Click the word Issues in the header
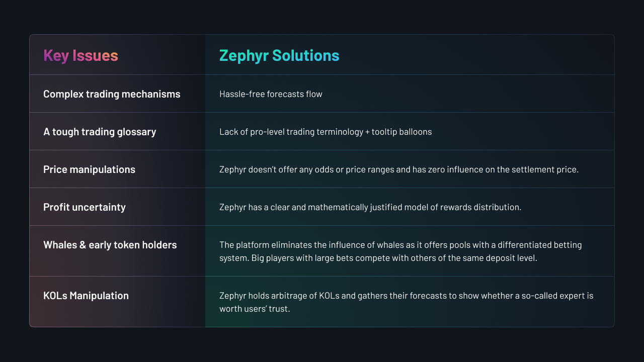 [x=95, y=55]
